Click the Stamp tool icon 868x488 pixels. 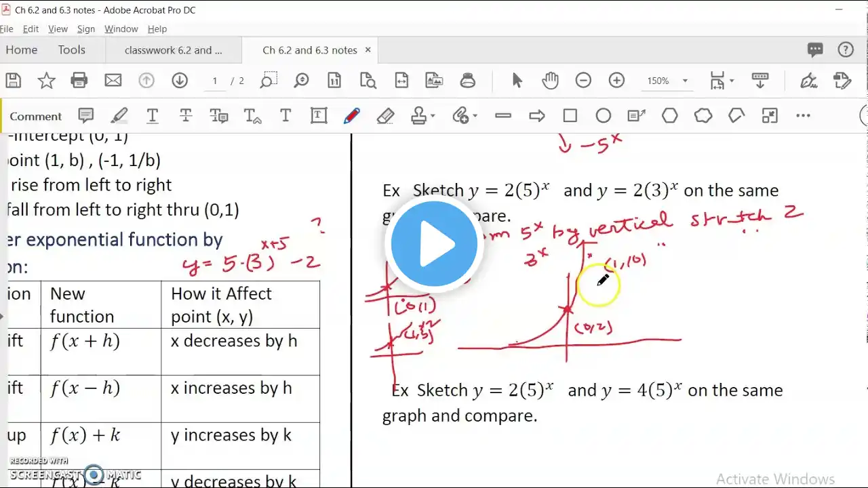click(419, 116)
